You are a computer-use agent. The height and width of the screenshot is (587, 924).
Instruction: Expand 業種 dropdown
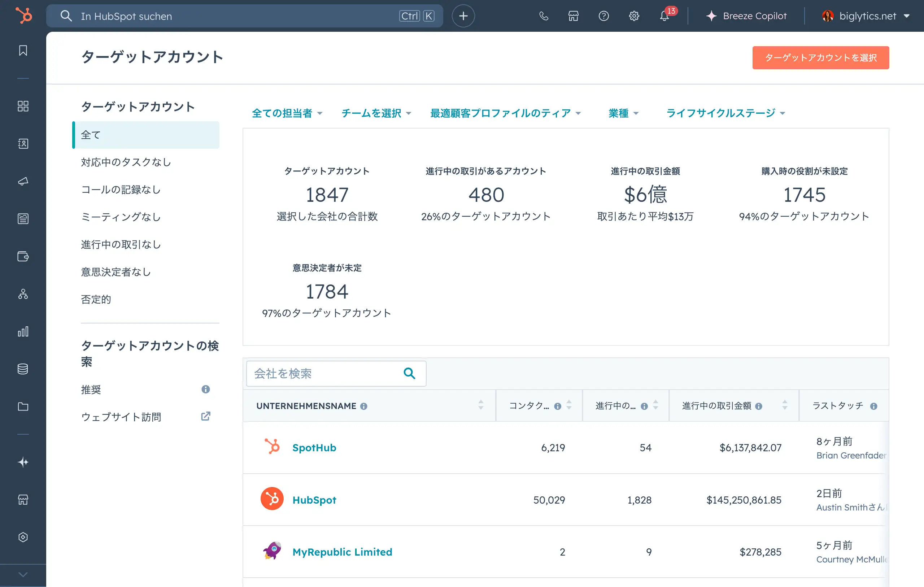(x=624, y=113)
